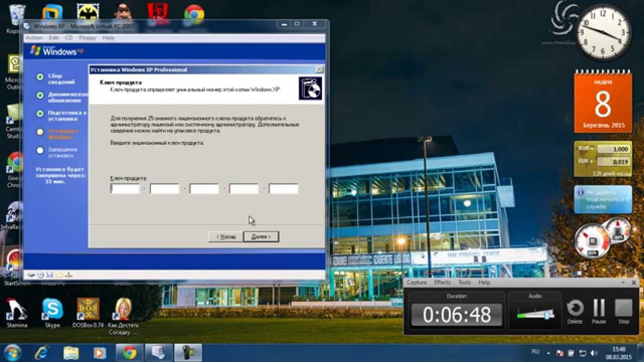
Task: Close the Windows XP Professional setup dialog
Action: (x=319, y=69)
